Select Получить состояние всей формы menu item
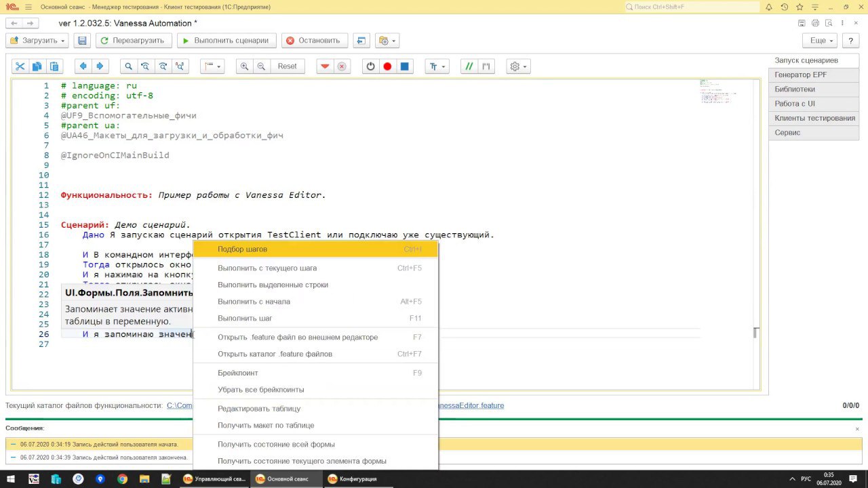Image resolution: width=868 pixels, height=488 pixels. [316, 445]
